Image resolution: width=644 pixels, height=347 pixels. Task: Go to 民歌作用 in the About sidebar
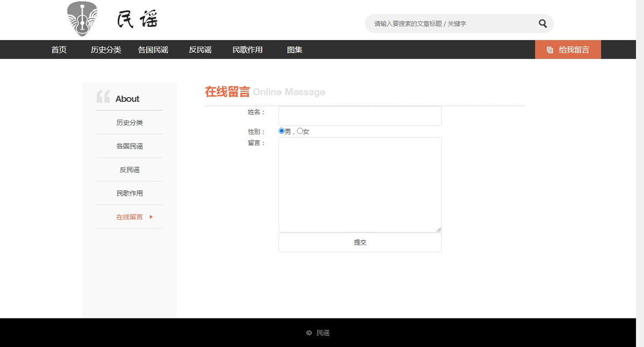129,193
